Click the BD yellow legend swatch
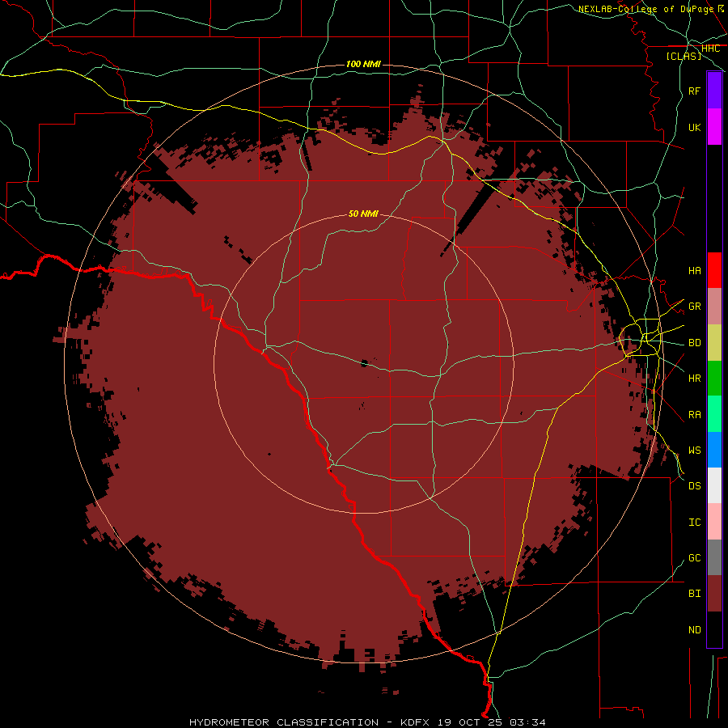This screenshot has width=728, height=728. click(x=714, y=343)
